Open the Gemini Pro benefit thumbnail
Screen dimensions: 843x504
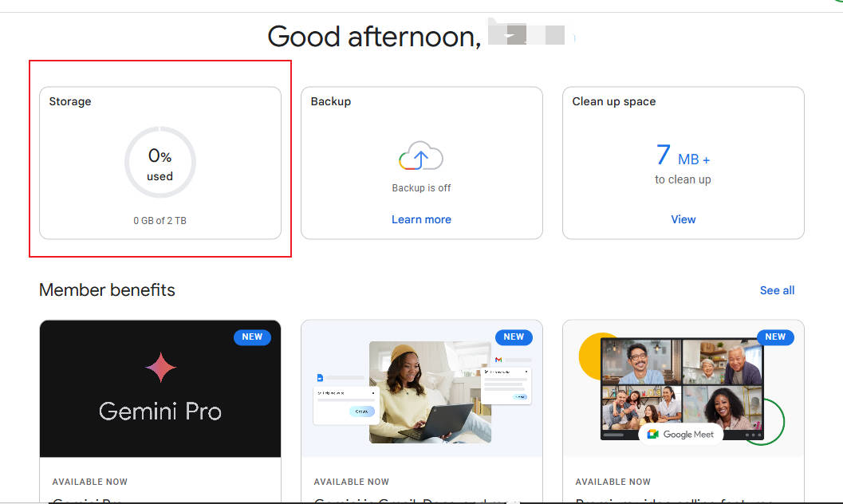(x=160, y=388)
